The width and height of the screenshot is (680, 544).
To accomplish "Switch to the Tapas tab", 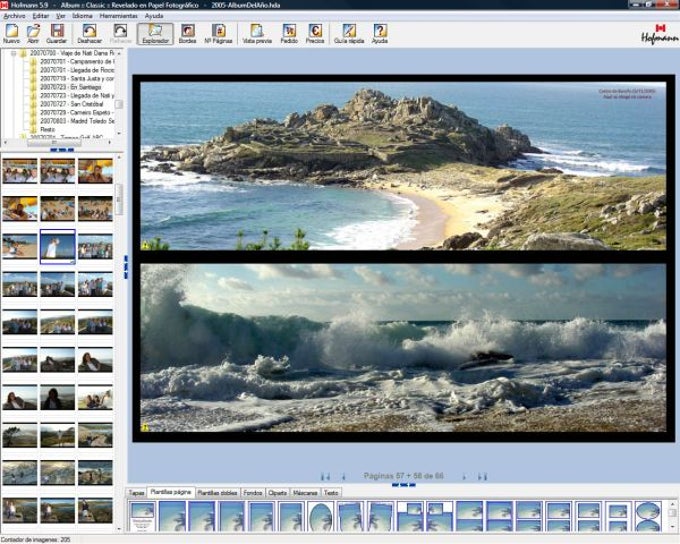I will point(136,493).
